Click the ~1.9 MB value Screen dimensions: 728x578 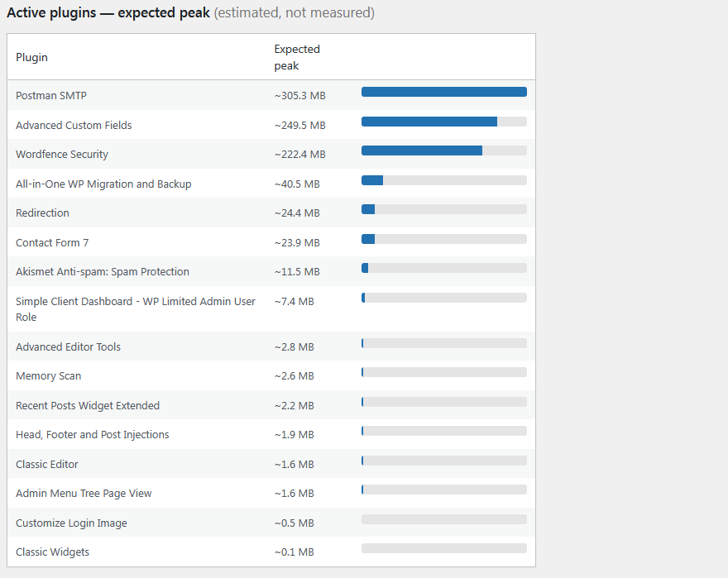(295, 435)
